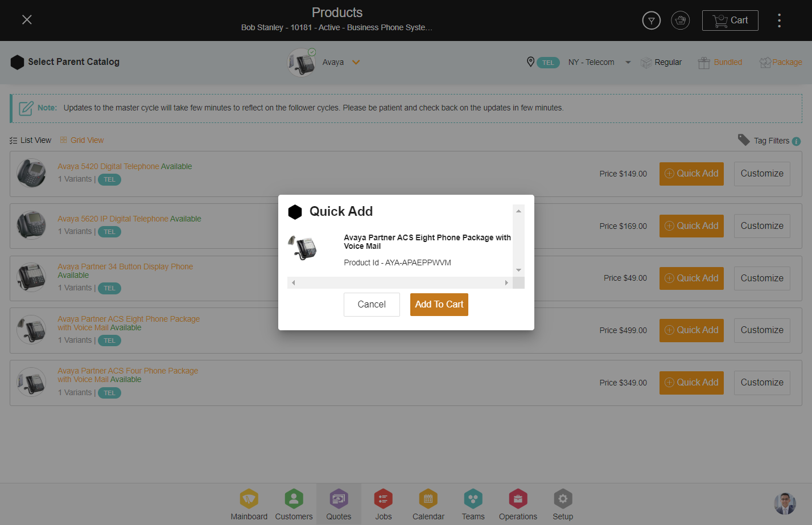This screenshot has height=525, width=812.
Task: Expand the NY - Telecom dropdown arrow
Action: pos(628,63)
